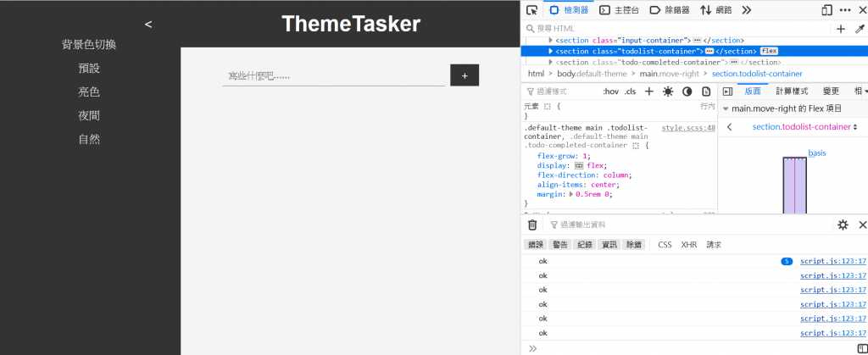Switch to the 除錯器 tab
868x355 pixels.
pyautogui.click(x=670, y=10)
